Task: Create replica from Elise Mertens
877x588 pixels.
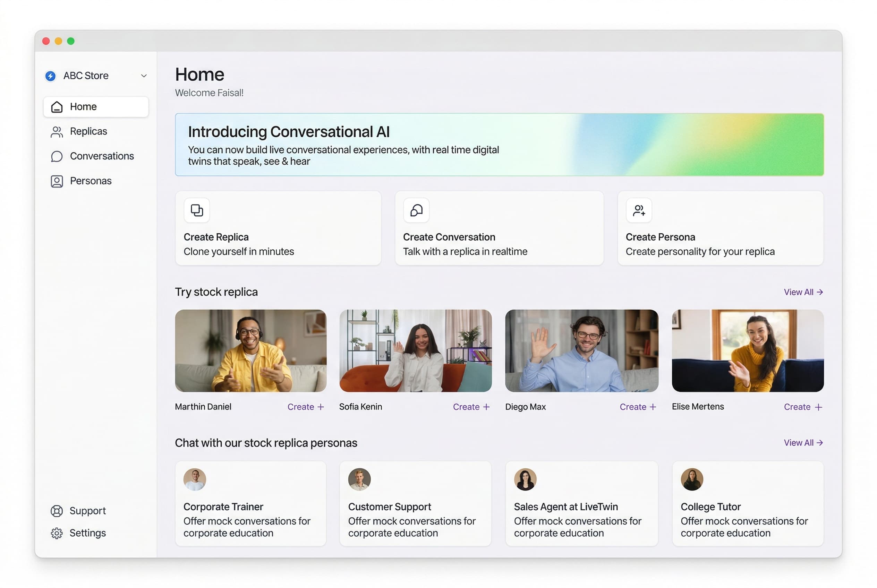Action: point(802,407)
